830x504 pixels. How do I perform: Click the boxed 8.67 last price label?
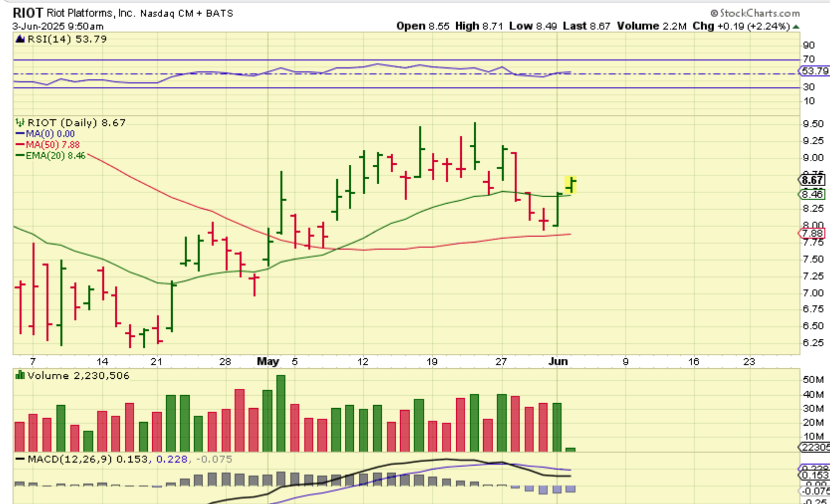[812, 180]
